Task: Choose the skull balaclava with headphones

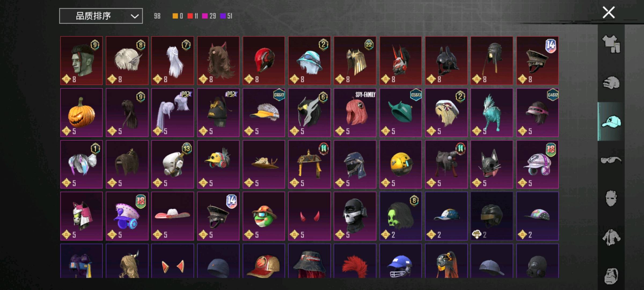Action: click(355, 216)
